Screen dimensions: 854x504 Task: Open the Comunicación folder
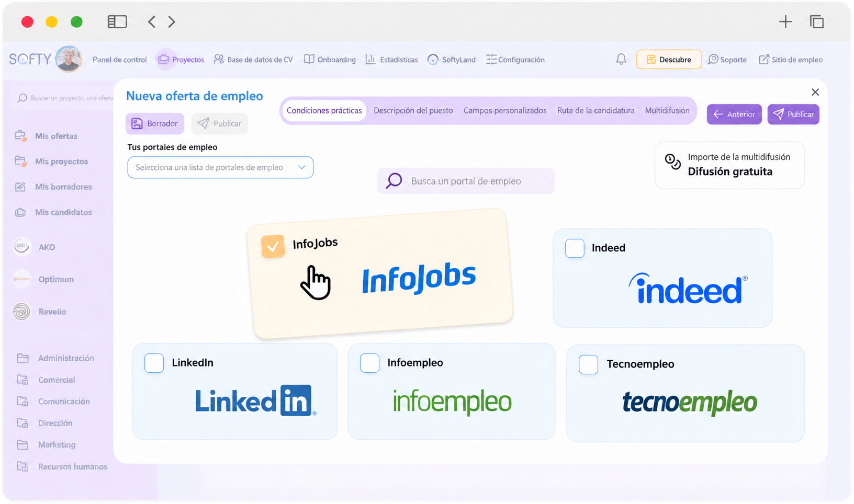point(53,402)
